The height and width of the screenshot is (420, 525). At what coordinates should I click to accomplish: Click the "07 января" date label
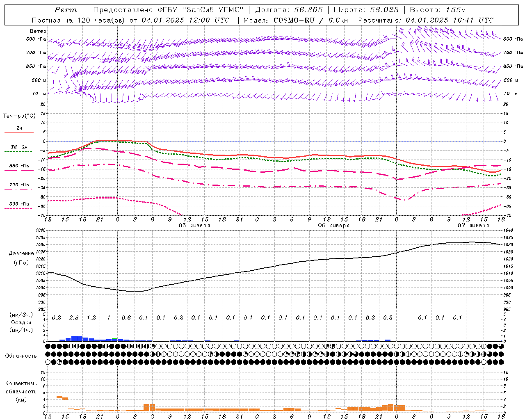coord(473,226)
